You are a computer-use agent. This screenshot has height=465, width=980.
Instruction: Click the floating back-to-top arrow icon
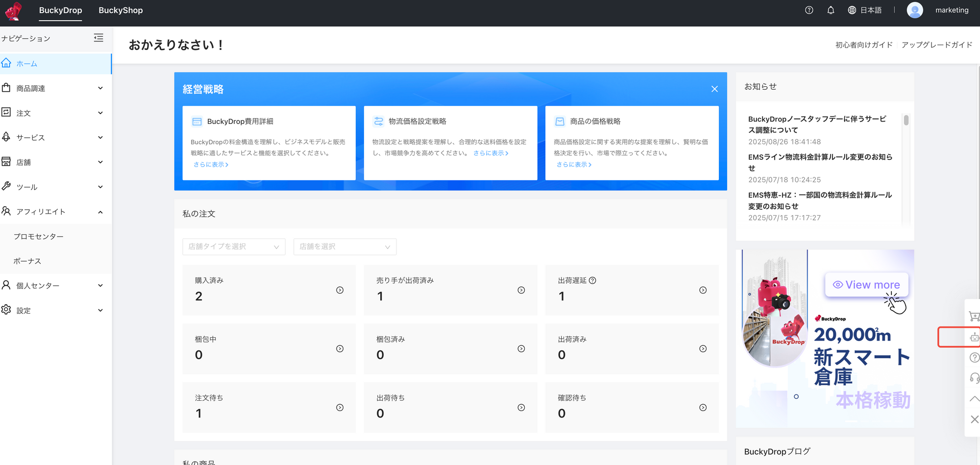974,399
